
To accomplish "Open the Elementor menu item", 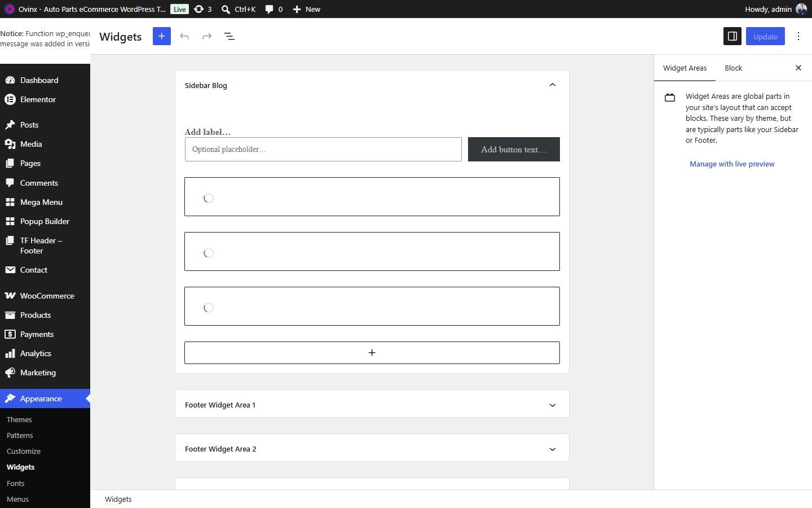I will coord(45,99).
